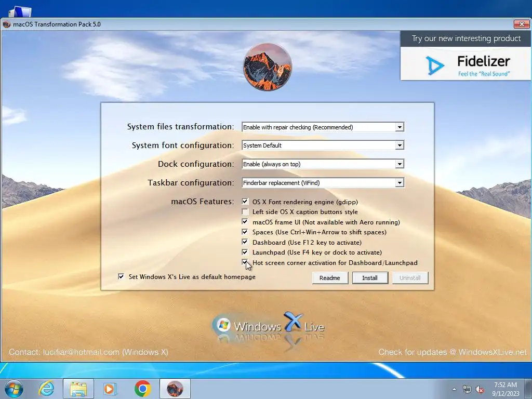The width and height of the screenshot is (532, 399).
Task: Open the network tray icon
Action: [x=467, y=390]
